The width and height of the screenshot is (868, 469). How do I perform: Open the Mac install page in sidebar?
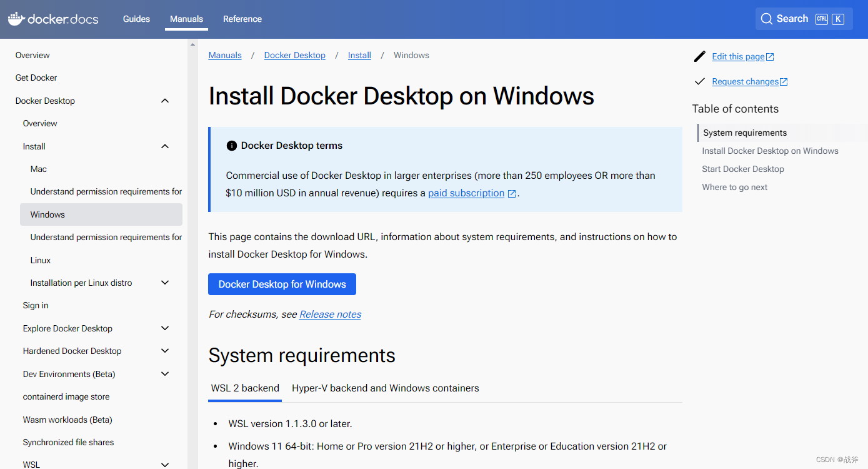click(x=39, y=169)
